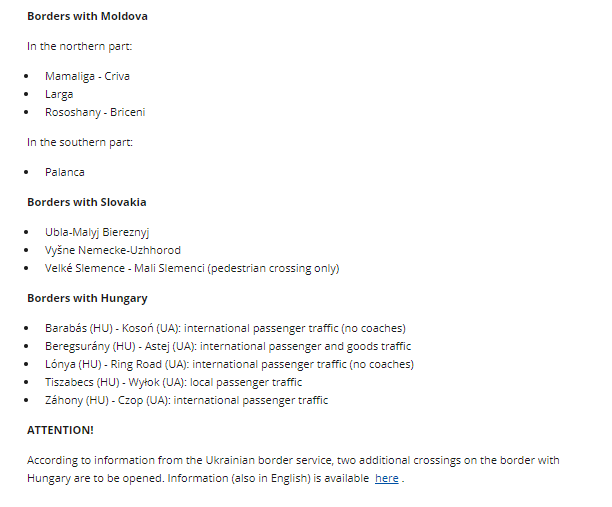Click the 'Larga' list entry
The image size is (612, 507).
point(59,94)
